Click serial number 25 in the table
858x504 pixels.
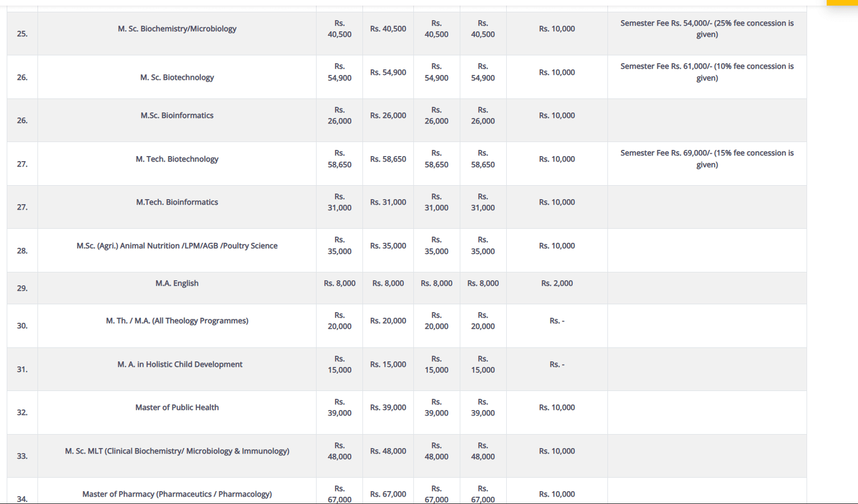pyautogui.click(x=22, y=34)
